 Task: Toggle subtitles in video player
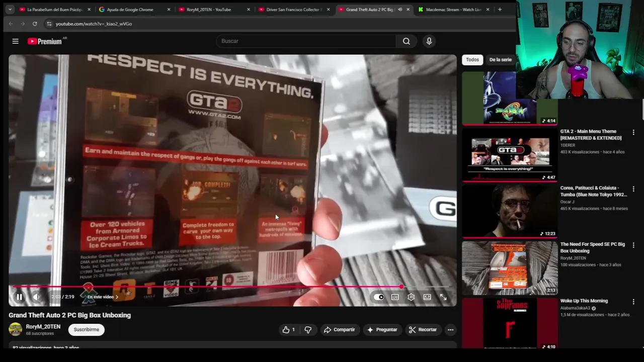click(395, 297)
